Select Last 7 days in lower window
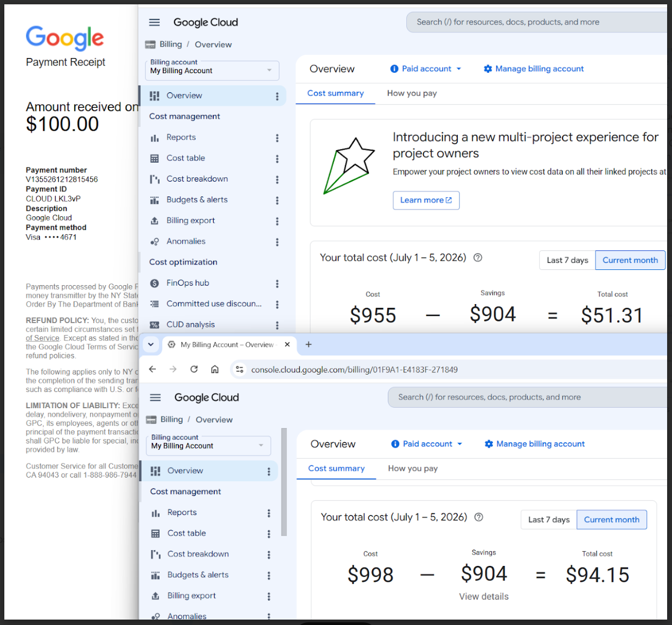 (549, 520)
